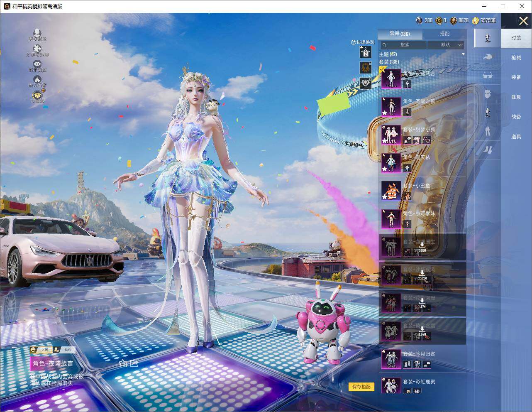
Task: Open the 收藏家 collector badge icon
Action: point(37,95)
